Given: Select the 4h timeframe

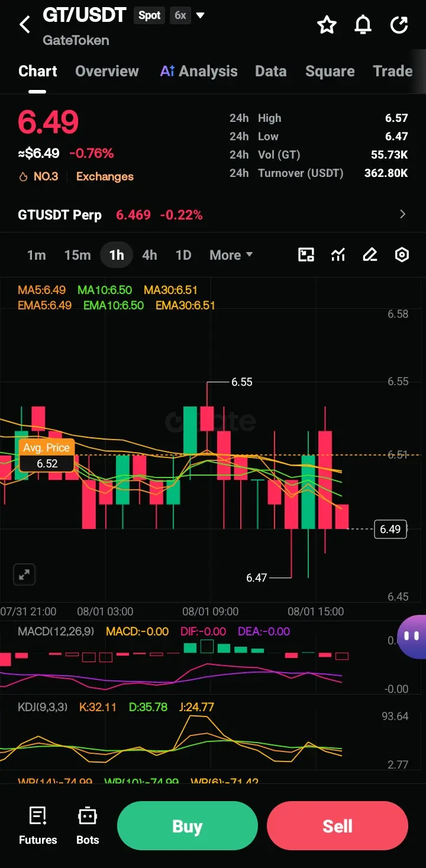Looking at the screenshot, I should [x=150, y=255].
